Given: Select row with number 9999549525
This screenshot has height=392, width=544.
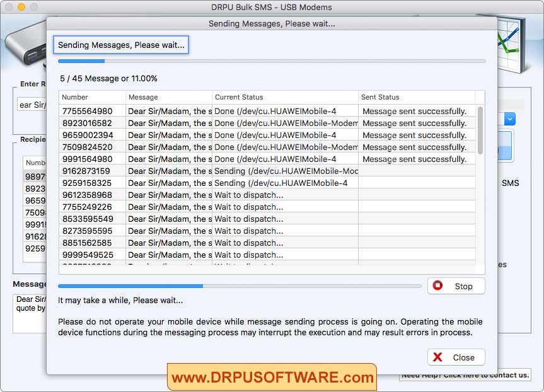Looking at the screenshot, I should (x=267, y=255).
